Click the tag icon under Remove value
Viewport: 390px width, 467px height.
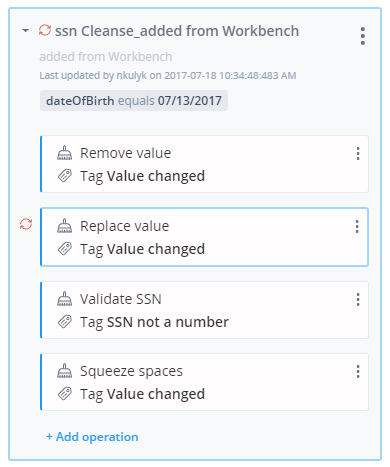65,176
